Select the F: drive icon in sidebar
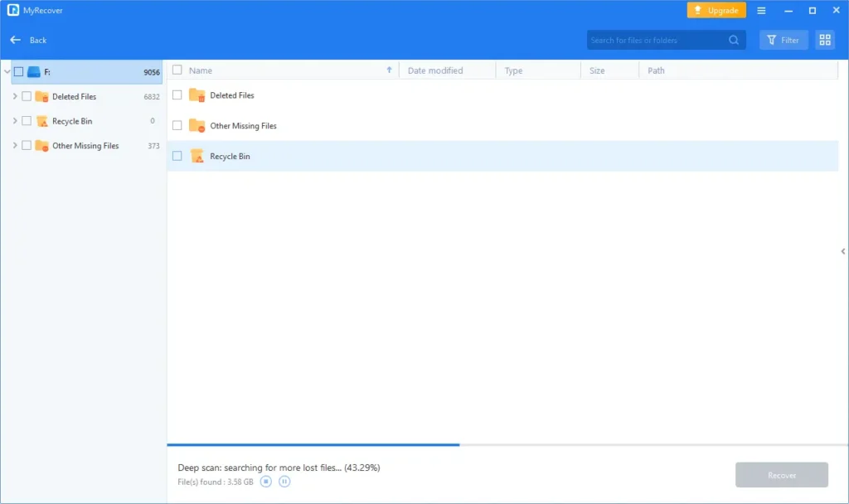 coord(34,72)
